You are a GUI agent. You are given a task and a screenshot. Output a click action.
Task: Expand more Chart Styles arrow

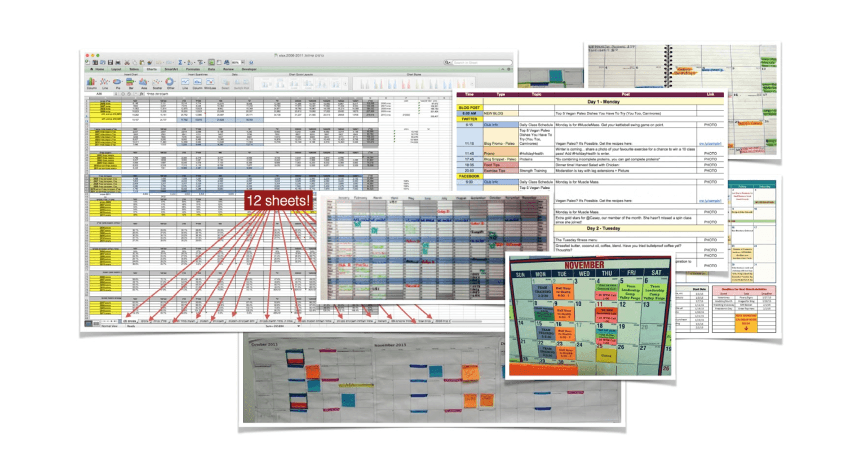pyautogui.click(x=472, y=83)
